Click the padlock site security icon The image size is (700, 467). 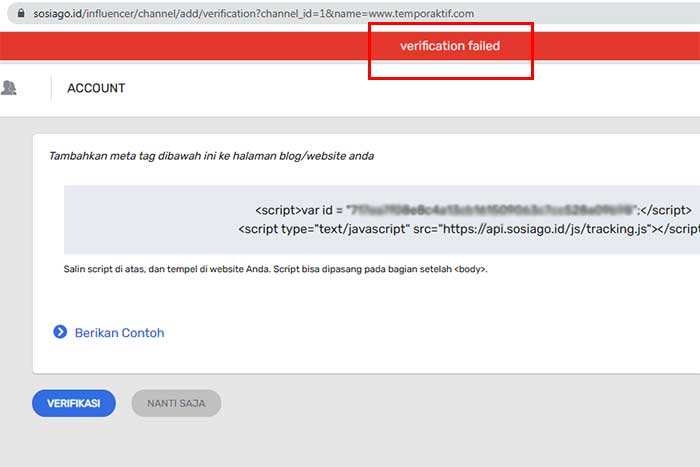21,13
